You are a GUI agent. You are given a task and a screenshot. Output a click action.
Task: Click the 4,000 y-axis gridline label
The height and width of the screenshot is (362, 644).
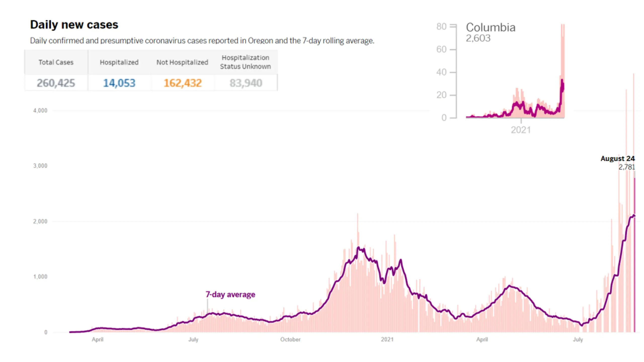coord(40,111)
